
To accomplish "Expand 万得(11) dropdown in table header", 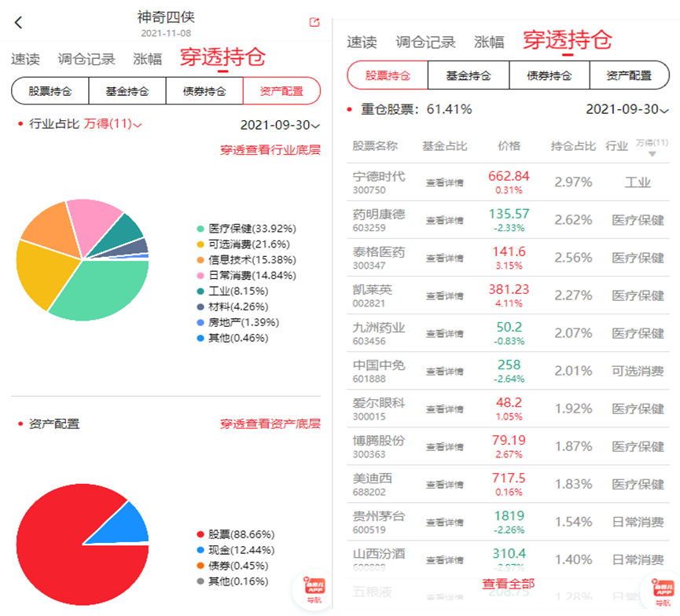I will point(652,148).
